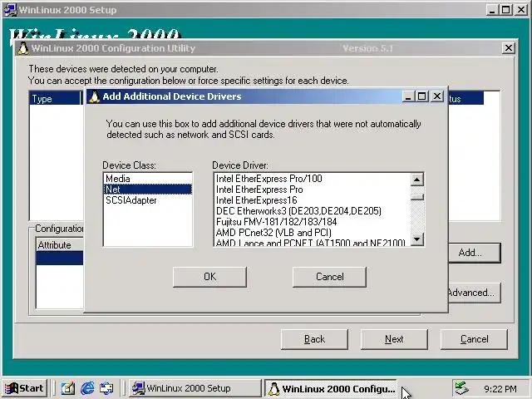
Task: Cancel the Add Additional Device Drivers dialog
Action: [x=329, y=277]
